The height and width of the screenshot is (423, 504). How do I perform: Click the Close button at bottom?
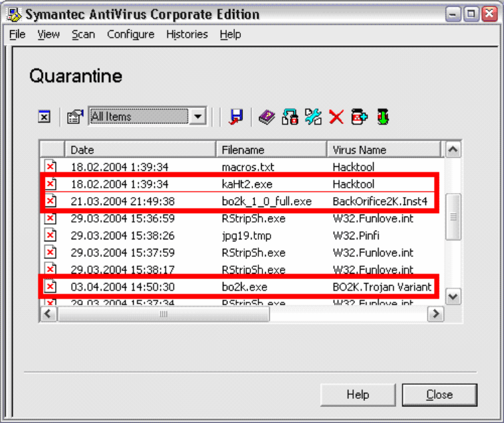click(440, 394)
